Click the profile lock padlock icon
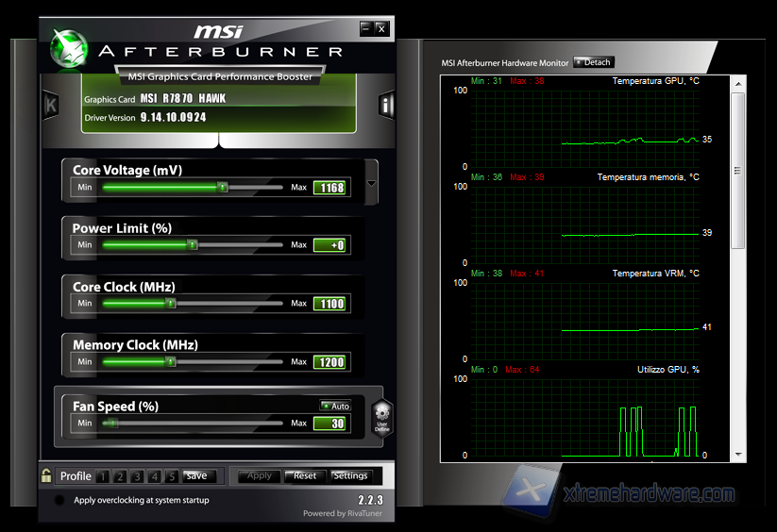This screenshot has width=777, height=532. (45, 475)
